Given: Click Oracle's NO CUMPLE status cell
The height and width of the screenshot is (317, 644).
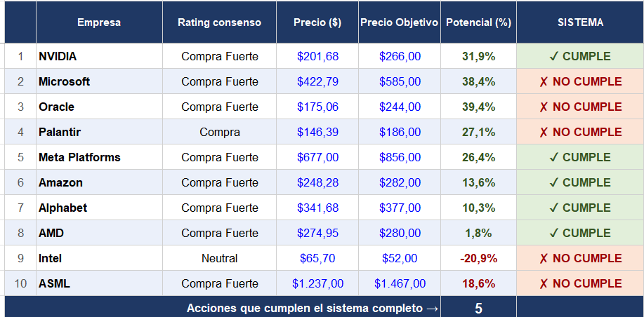Looking at the screenshot, I should 580,107.
